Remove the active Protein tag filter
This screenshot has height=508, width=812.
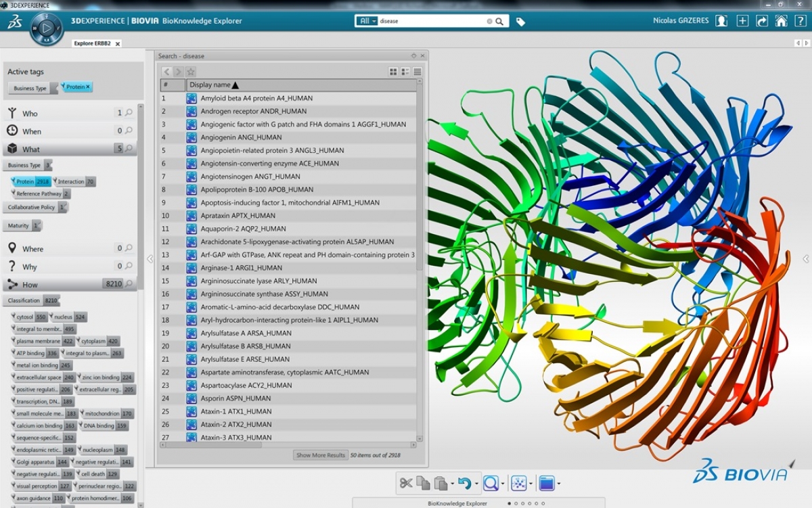click(x=88, y=87)
